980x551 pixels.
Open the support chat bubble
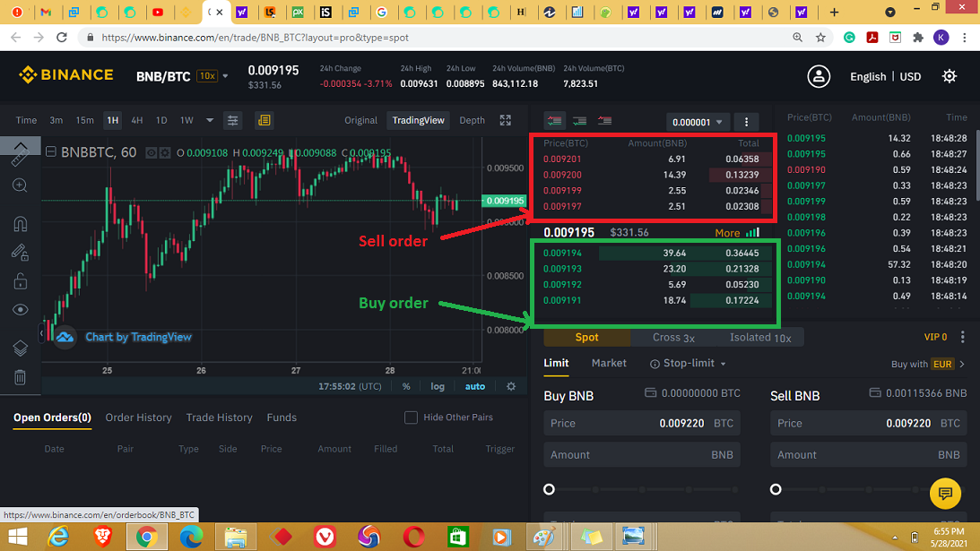(945, 494)
